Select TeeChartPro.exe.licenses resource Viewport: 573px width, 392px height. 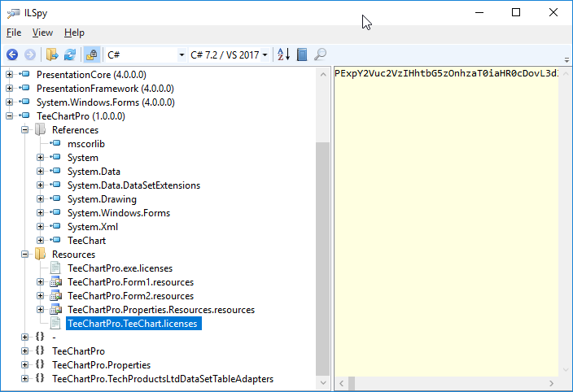120,268
